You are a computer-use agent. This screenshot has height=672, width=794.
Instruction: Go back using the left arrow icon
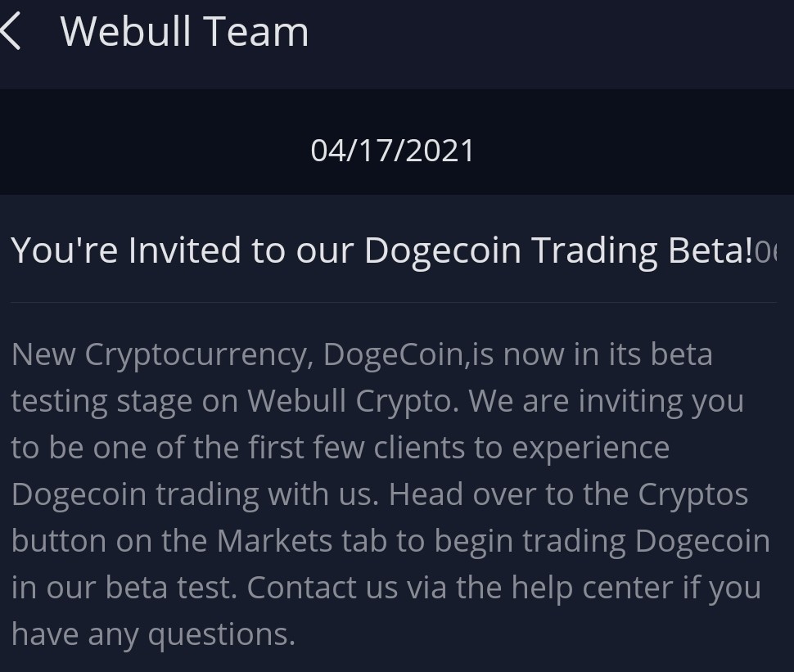click(10, 31)
